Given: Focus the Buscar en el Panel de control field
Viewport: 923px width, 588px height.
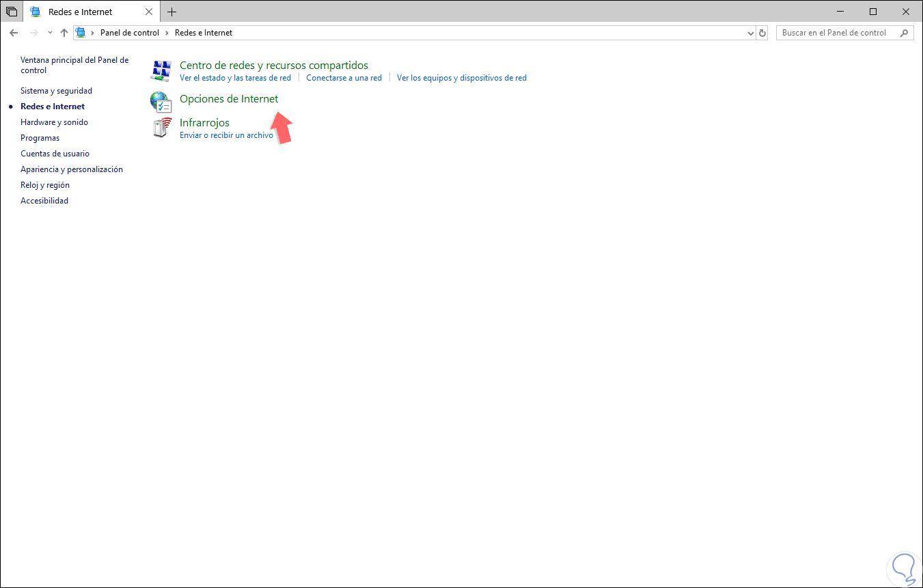Looking at the screenshot, I should click(845, 33).
